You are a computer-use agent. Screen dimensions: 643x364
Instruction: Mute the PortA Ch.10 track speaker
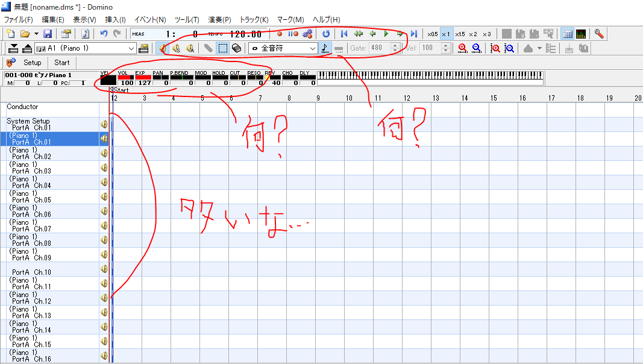[104, 269]
